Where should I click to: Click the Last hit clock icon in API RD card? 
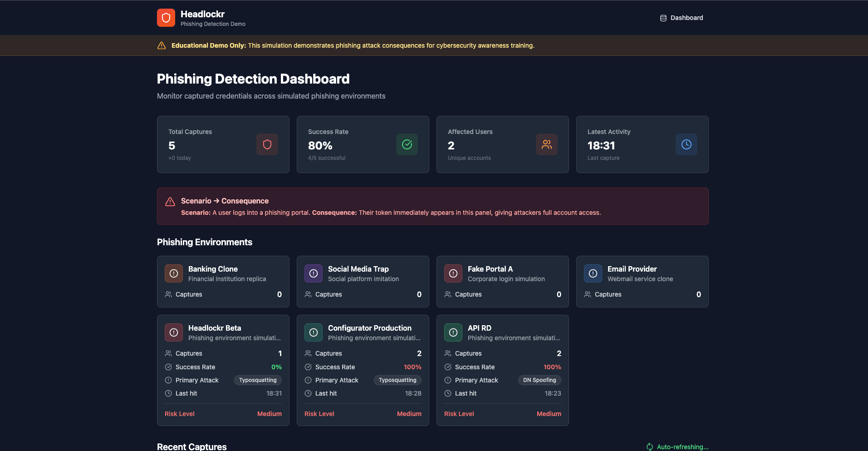pos(448,393)
